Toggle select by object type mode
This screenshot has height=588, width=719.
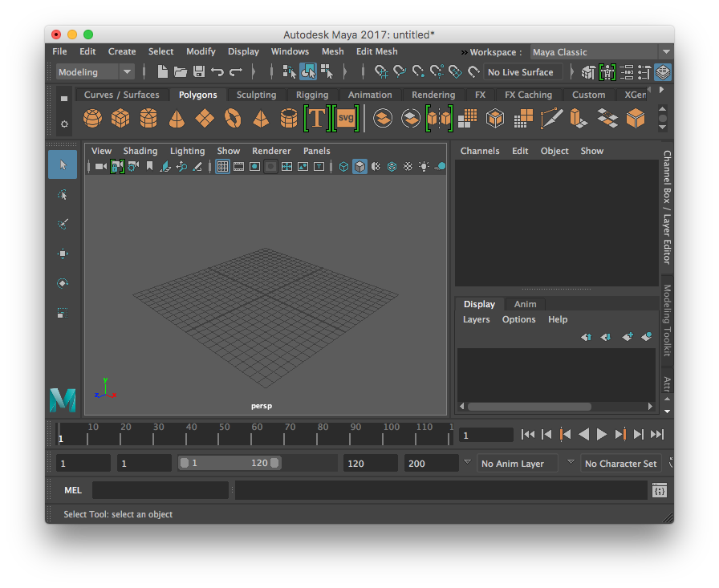point(308,71)
